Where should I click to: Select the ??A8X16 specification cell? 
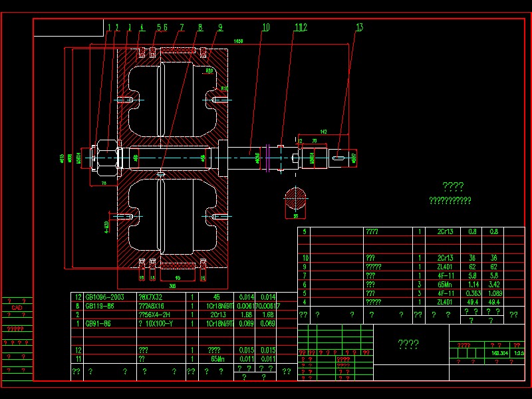[x=151, y=306]
